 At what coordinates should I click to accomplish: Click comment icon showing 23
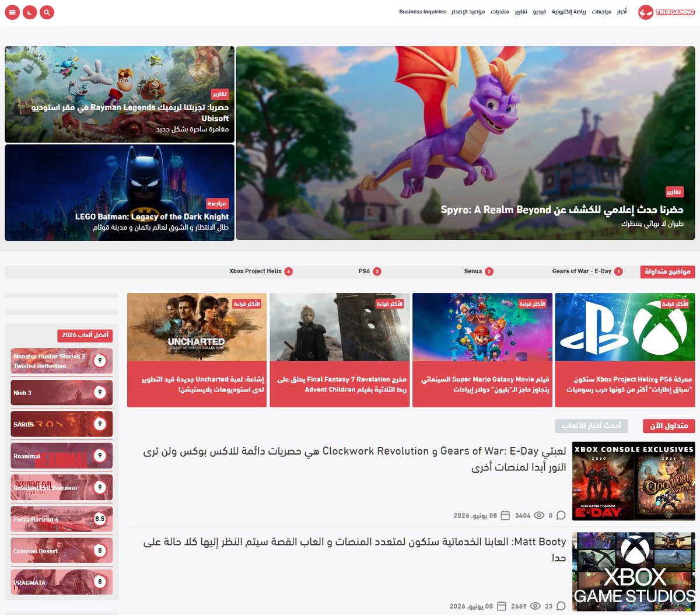coord(561,606)
